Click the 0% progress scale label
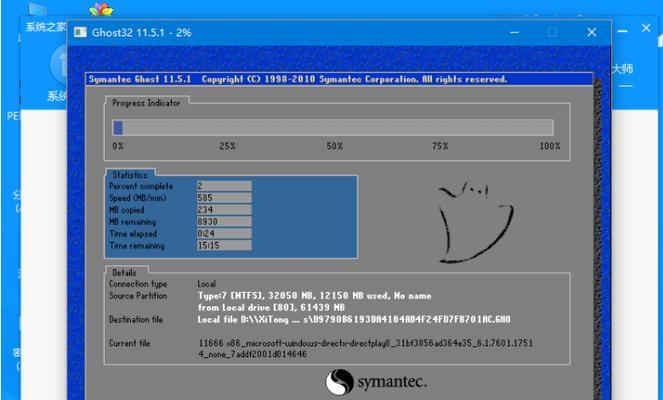Image resolution: width=663 pixels, height=400 pixels. [x=118, y=146]
